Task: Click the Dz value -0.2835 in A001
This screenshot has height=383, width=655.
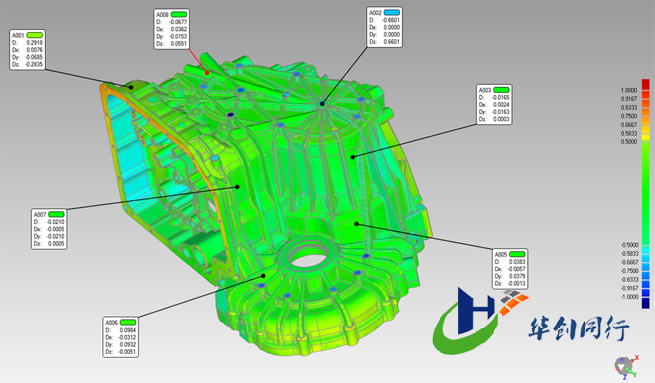Action: (33, 64)
